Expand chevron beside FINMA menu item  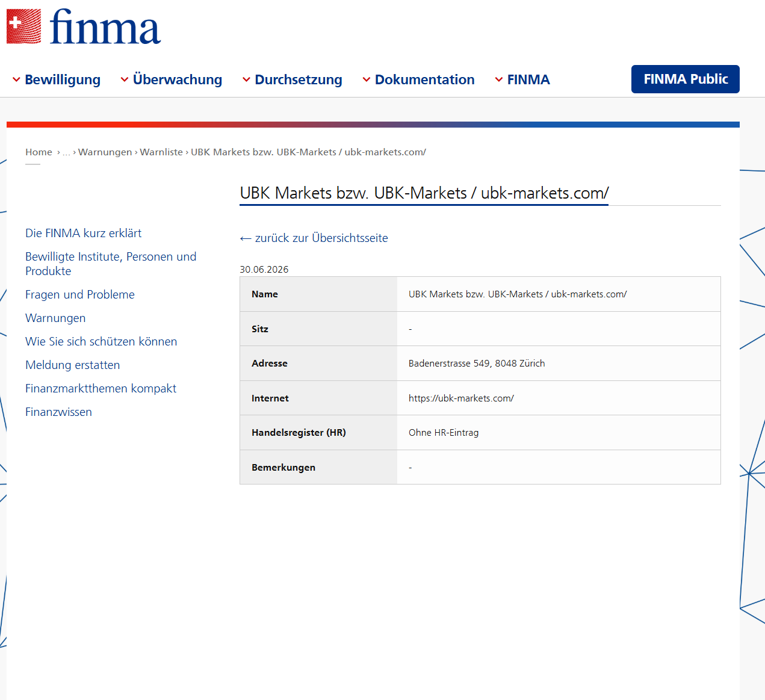(498, 79)
